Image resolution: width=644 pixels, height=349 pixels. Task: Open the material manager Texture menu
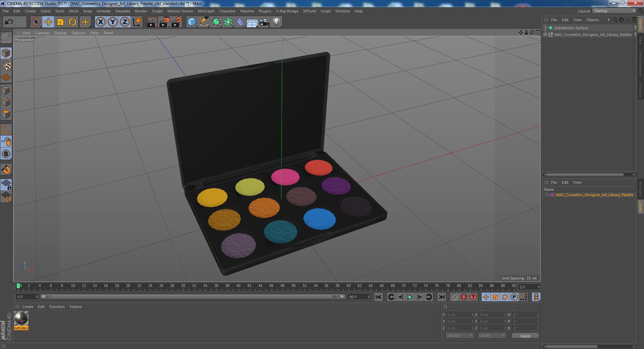(x=76, y=307)
